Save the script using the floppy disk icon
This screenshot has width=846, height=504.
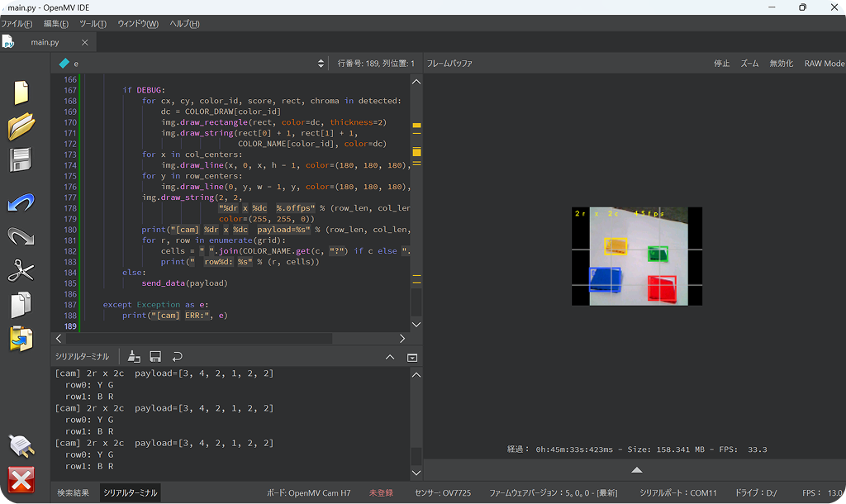[x=21, y=160]
